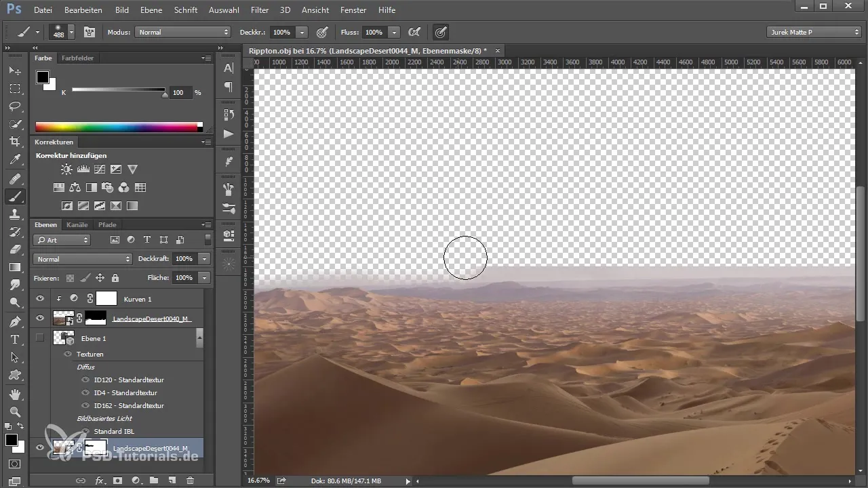The width and height of the screenshot is (868, 488).
Task: Select the Crop tool
Action: pos(15,142)
